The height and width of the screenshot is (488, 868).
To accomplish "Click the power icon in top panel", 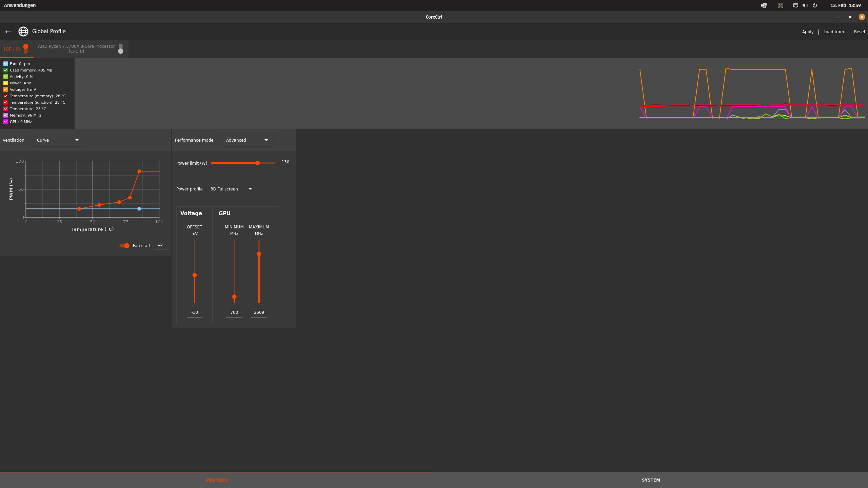I will (x=815, y=5).
